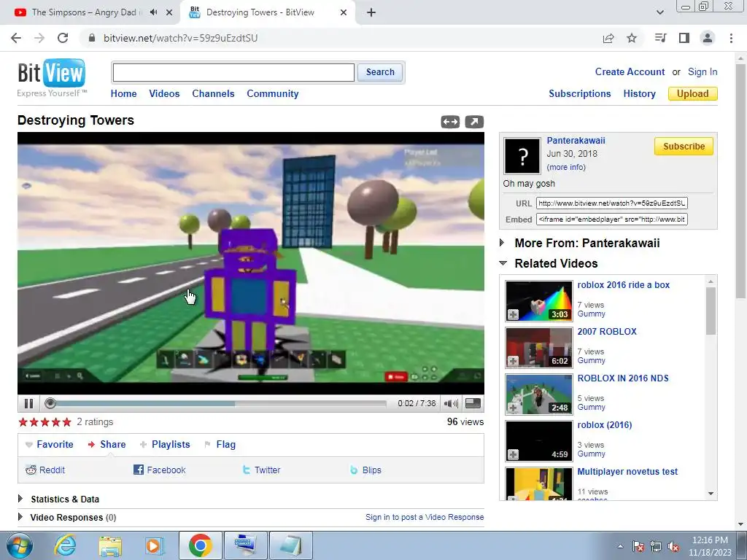Image resolution: width=747 pixels, height=560 pixels.
Task: Expand player width with the double-arrow icon
Action: [x=450, y=122]
